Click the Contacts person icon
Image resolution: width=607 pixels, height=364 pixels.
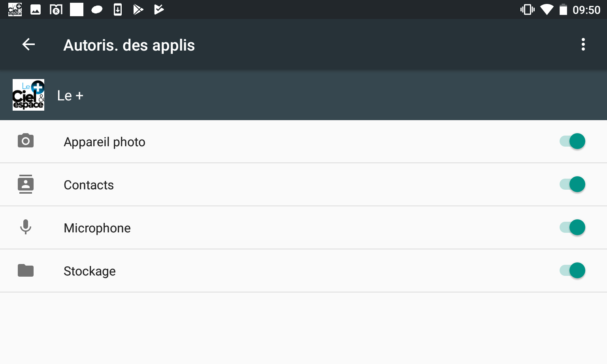point(25,184)
